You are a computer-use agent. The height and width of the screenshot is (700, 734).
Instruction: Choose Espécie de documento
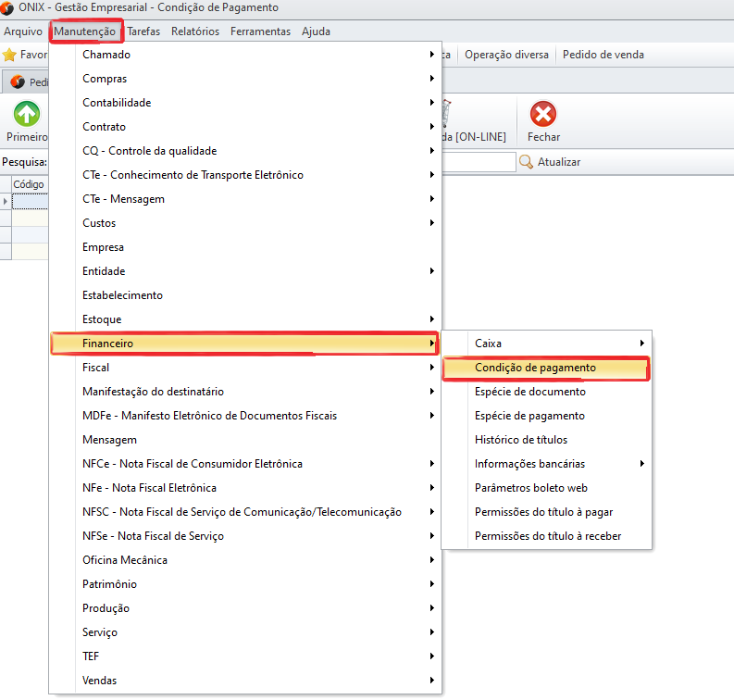(x=529, y=392)
